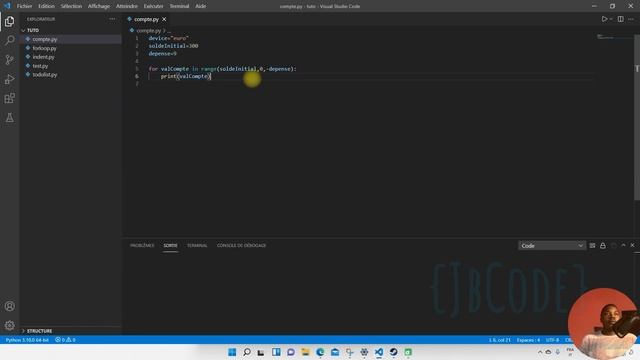This screenshot has width=640, height=360.
Task: Open the Search view in the activity bar
Action: point(9,40)
